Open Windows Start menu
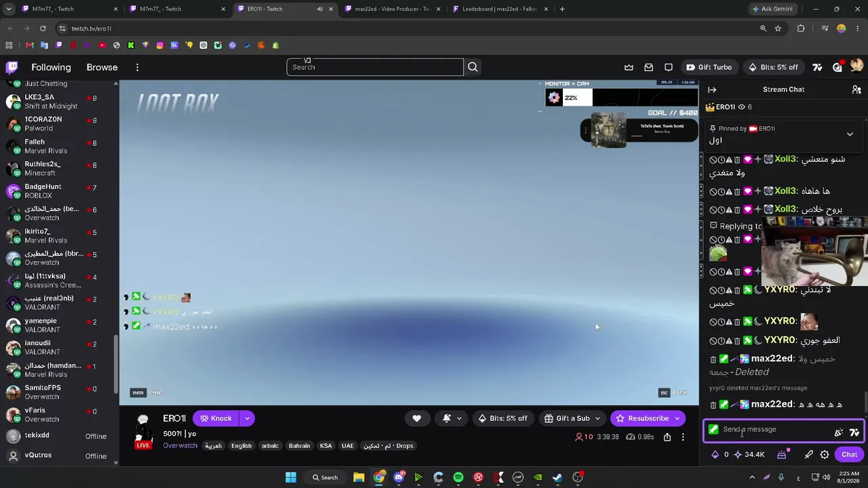The height and width of the screenshot is (488, 868). (x=290, y=477)
